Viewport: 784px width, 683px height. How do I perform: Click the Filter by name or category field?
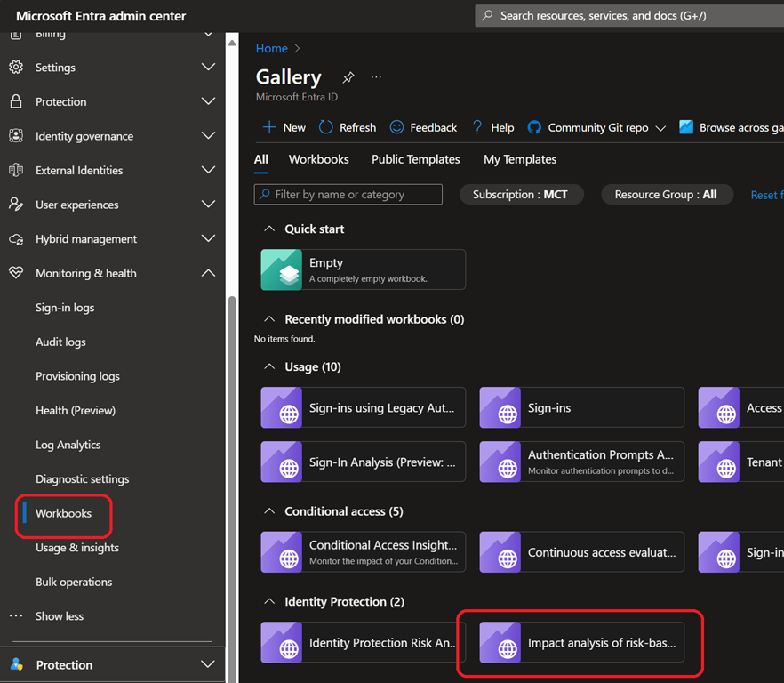click(348, 194)
